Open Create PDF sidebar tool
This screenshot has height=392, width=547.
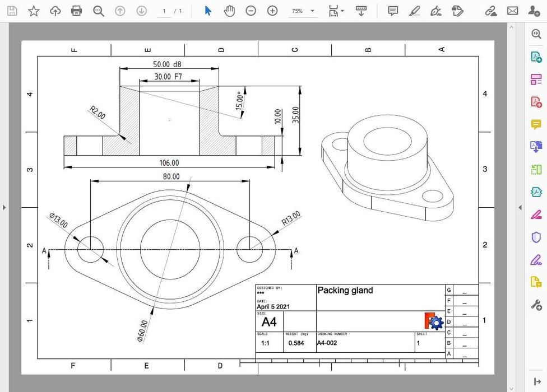click(x=536, y=102)
